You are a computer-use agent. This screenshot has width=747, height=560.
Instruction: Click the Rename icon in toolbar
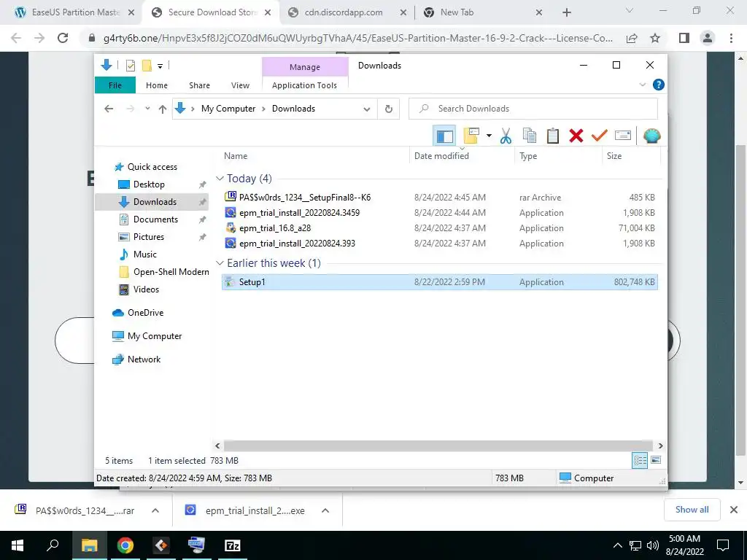[623, 136]
